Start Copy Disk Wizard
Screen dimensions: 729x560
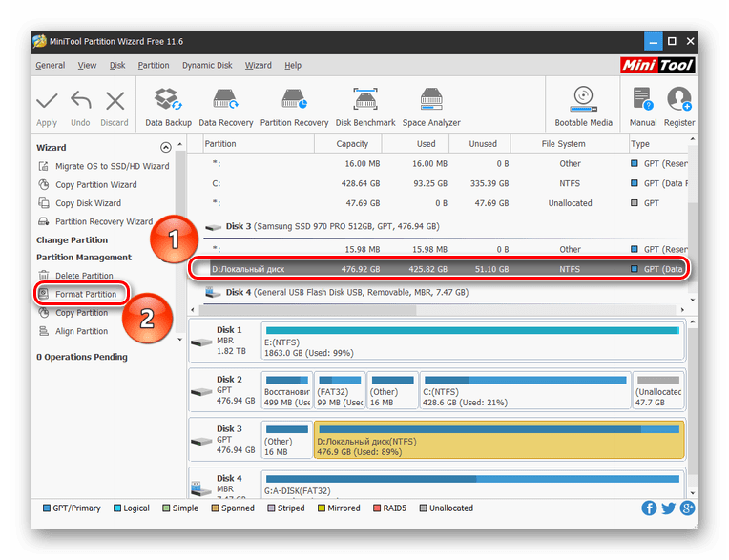79,203
